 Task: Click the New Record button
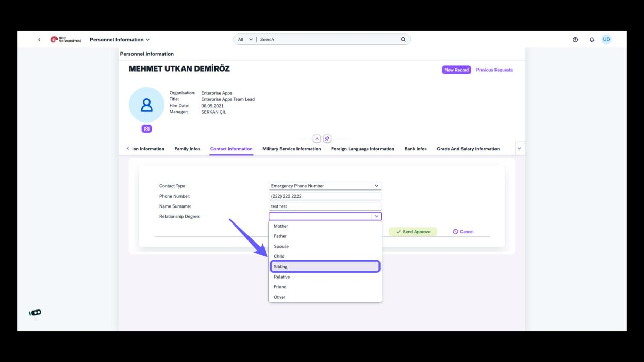coord(456,70)
